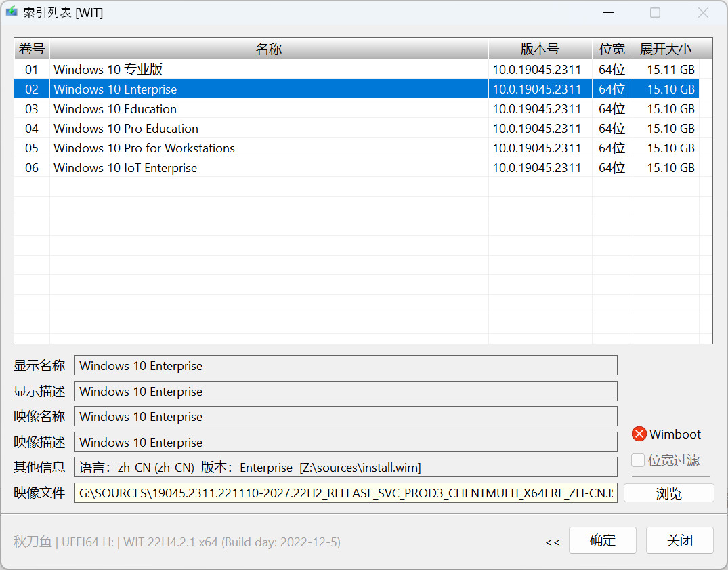This screenshot has height=570, width=728.
Task: Select the Windows 10 IoT Enterprise row
Action: pos(357,167)
